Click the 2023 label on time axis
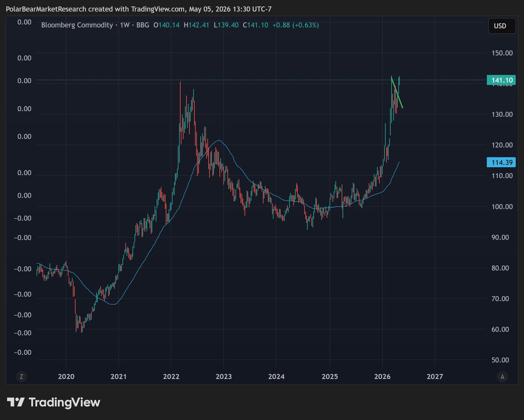Screen dimensions: 524x420 [224, 376]
